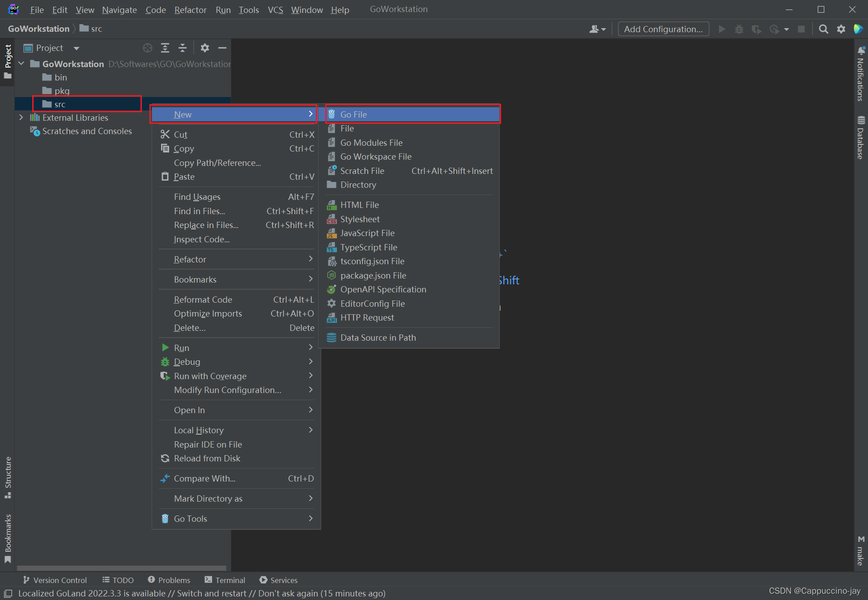
Task: Expand the Run submenu
Action: pos(237,348)
